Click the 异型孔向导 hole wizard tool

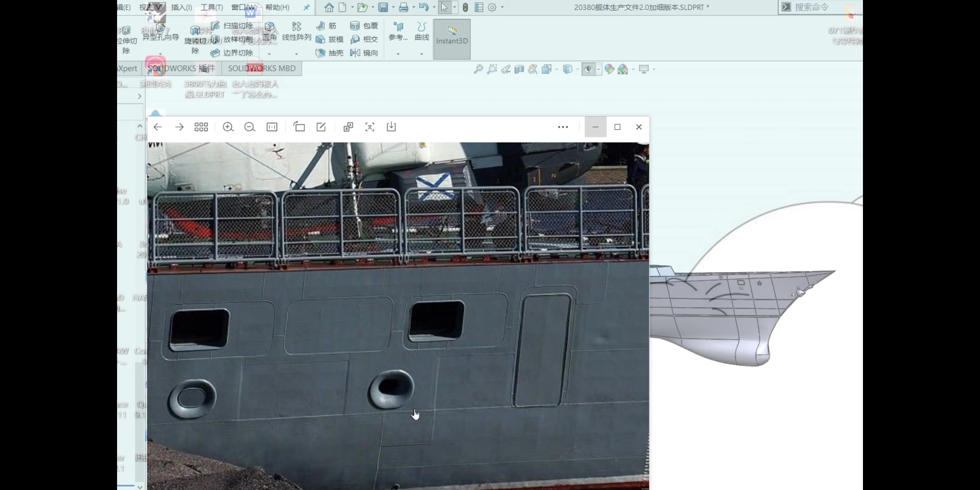point(161,32)
